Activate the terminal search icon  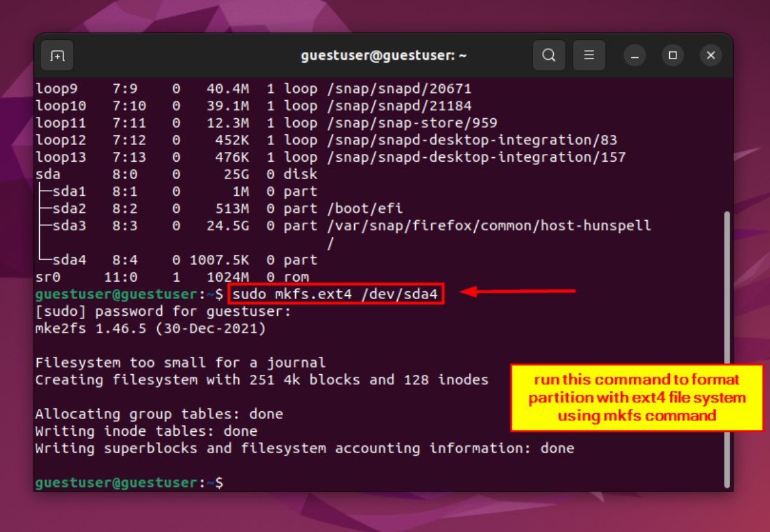point(549,55)
